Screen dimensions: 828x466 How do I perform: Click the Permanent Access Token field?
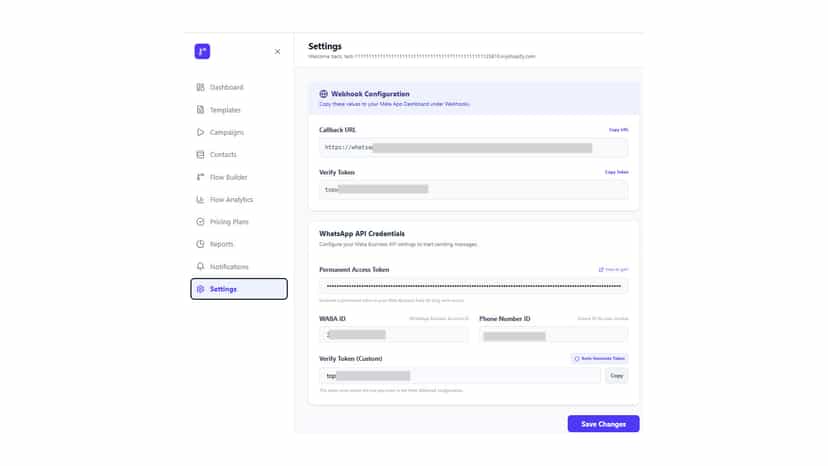tap(473, 286)
